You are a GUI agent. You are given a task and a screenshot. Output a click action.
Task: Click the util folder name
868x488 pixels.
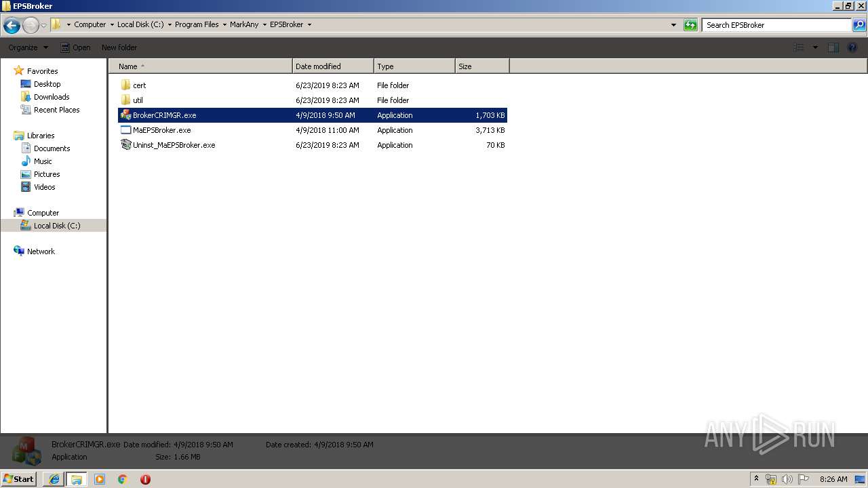pyautogui.click(x=138, y=100)
